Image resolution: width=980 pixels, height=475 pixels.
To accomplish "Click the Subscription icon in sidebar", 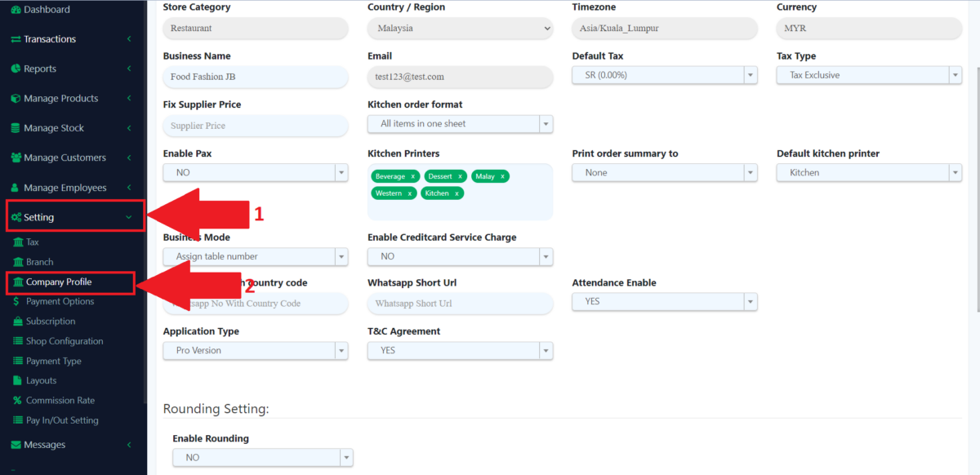I will click(x=19, y=322).
